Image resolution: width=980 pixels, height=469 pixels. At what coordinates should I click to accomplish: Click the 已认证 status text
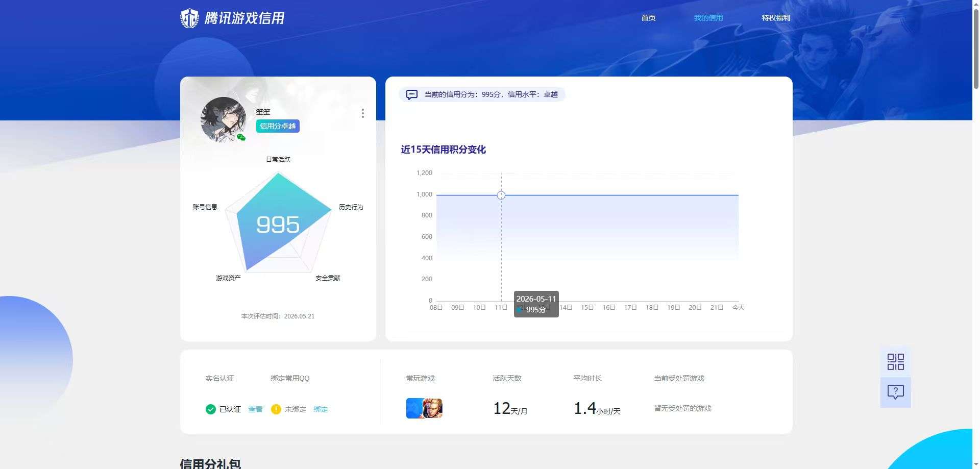pyautogui.click(x=230, y=409)
